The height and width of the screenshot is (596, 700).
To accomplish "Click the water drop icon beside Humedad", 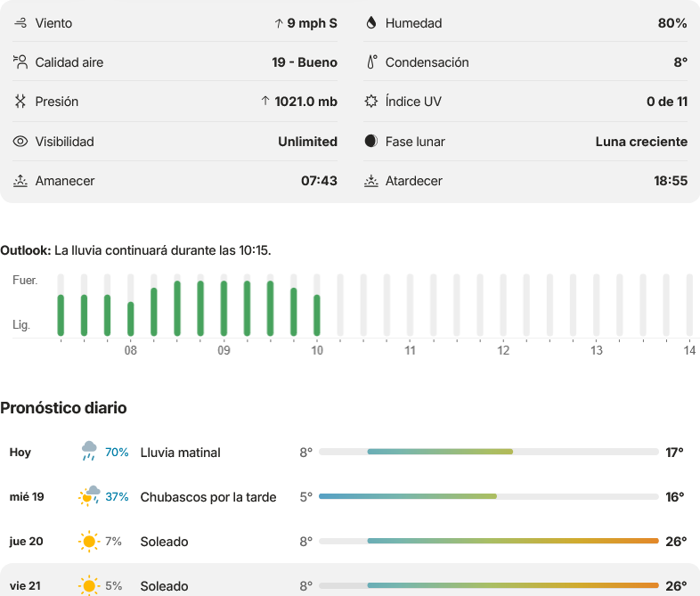I will coord(371,23).
